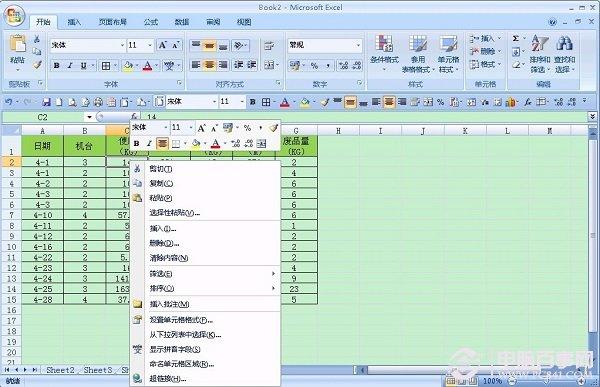Click Font Color red A on mini toolbar
Screen dimensions: 600x387
click(x=215, y=144)
